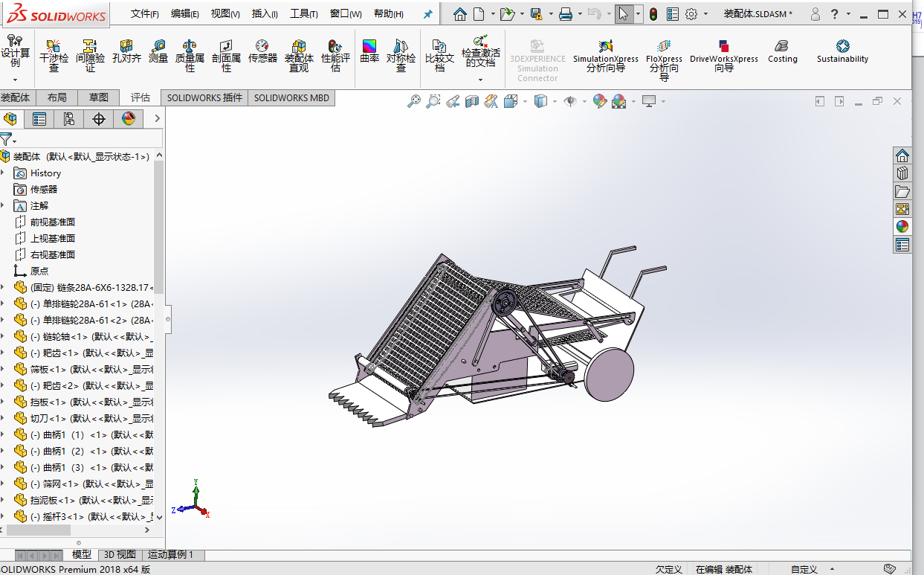The height and width of the screenshot is (575, 924).
Task: Open the 工具(T) menu
Action: click(x=303, y=14)
